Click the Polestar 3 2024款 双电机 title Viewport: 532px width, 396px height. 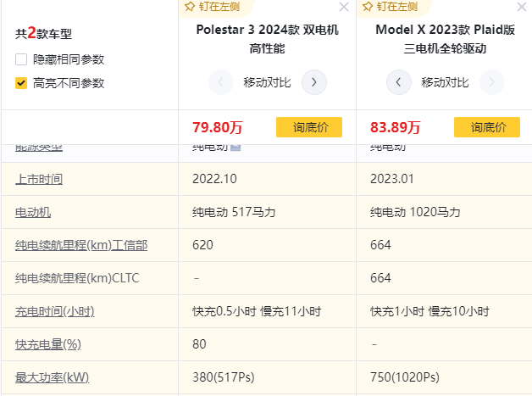pos(268,39)
